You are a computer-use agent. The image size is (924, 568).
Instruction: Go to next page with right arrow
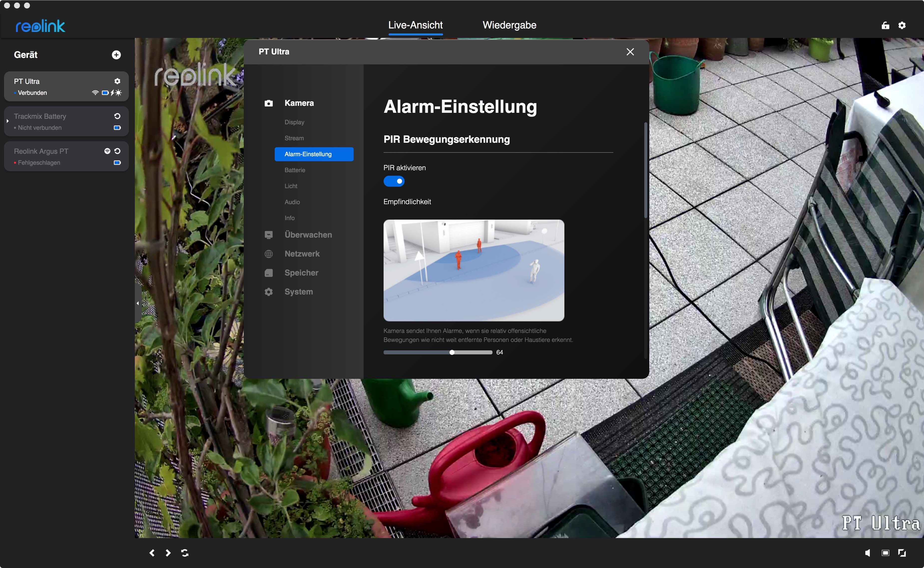168,553
